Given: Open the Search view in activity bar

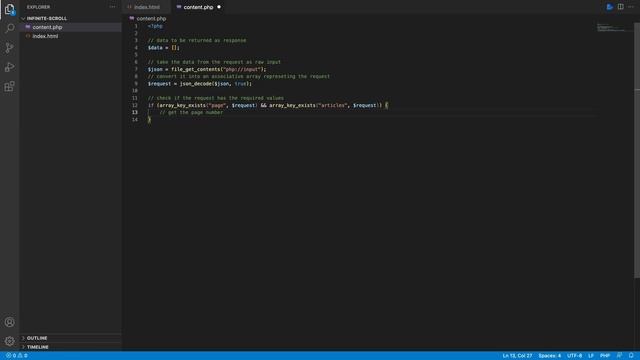Looking at the screenshot, I should tap(9, 28).
